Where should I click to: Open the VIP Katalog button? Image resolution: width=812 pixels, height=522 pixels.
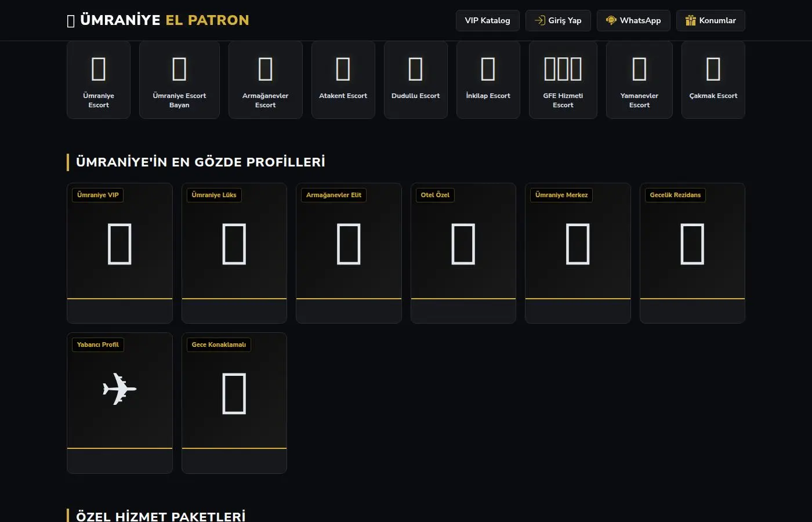[x=487, y=20]
